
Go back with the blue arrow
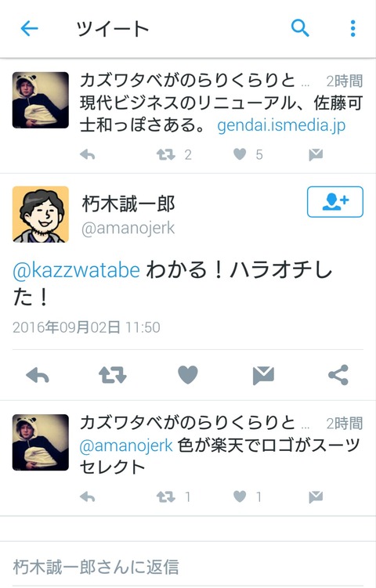[29, 28]
